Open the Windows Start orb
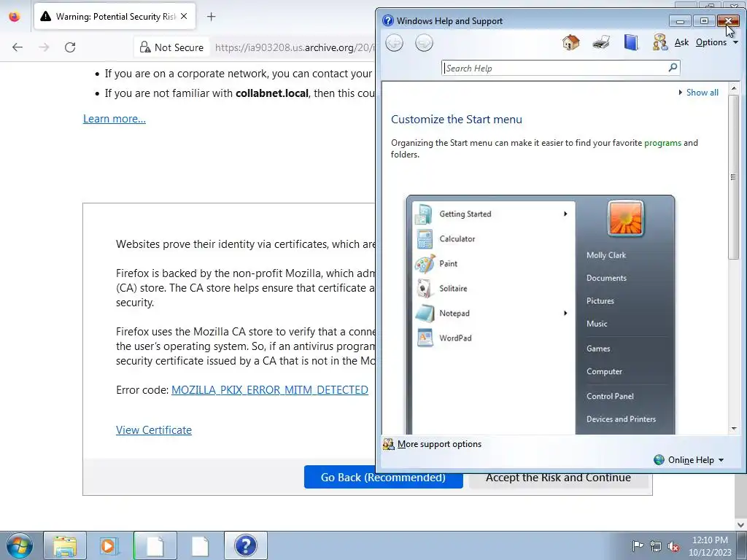This screenshot has height=560, width=747. coord(20,545)
